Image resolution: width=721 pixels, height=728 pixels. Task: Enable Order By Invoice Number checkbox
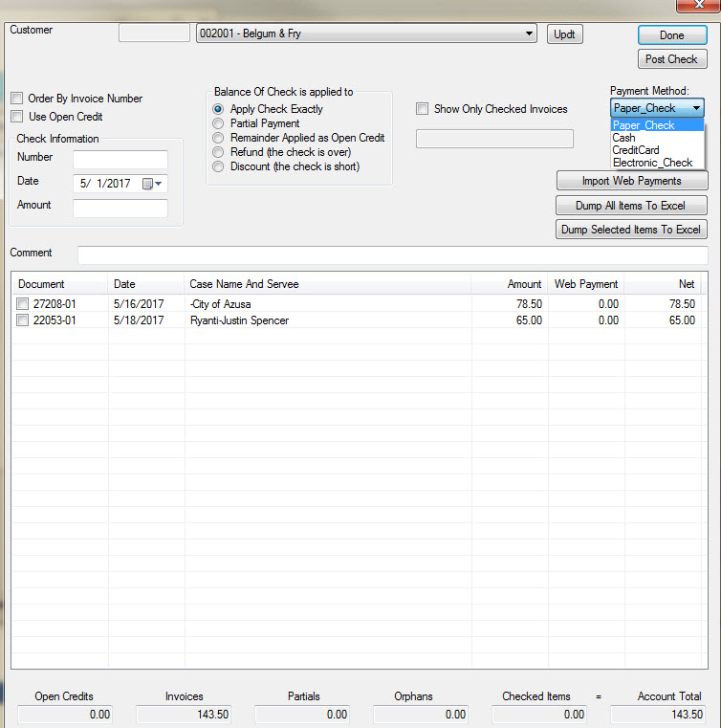click(x=17, y=99)
